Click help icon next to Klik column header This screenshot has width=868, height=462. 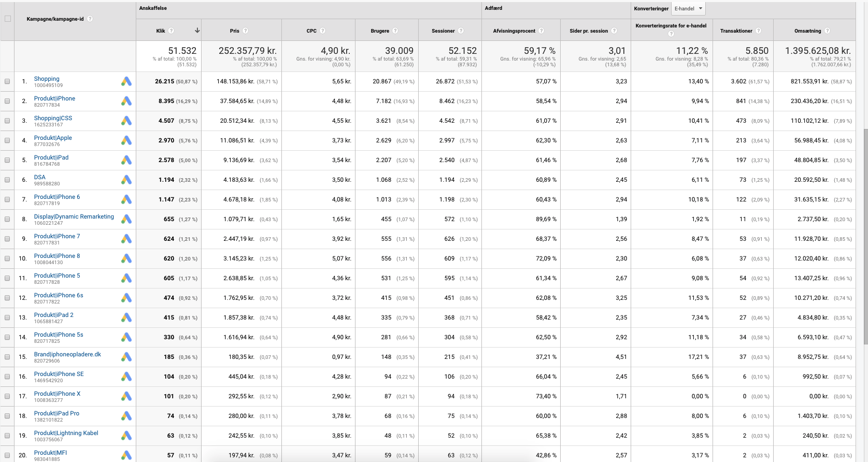172,31
